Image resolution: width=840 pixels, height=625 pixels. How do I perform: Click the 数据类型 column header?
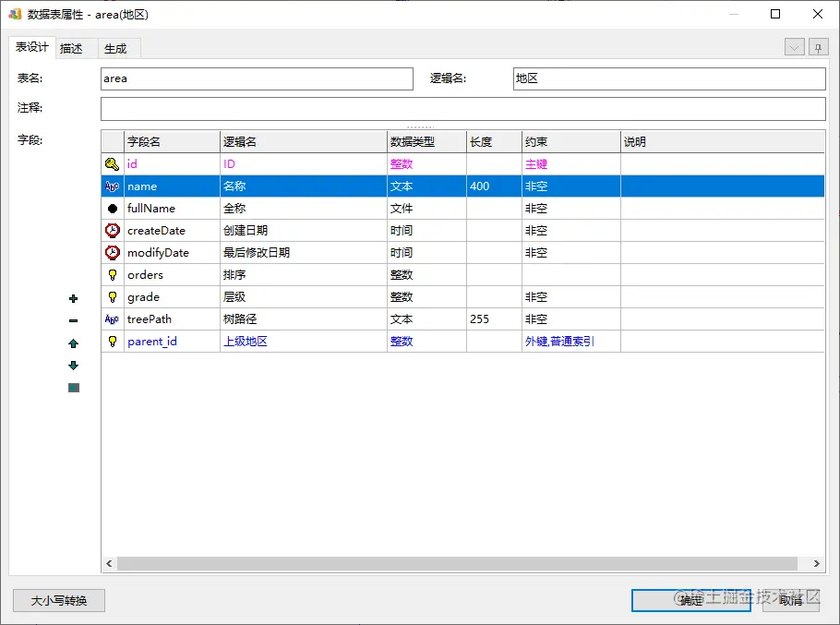(427, 142)
